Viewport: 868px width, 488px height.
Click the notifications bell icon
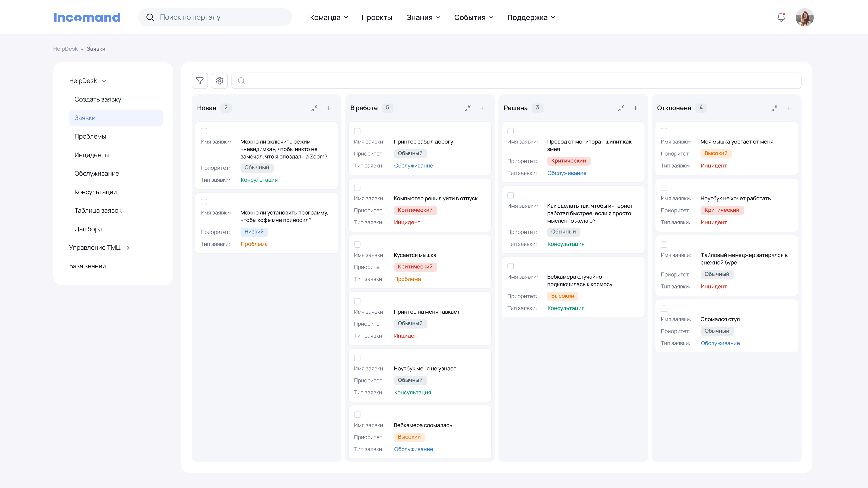click(781, 17)
